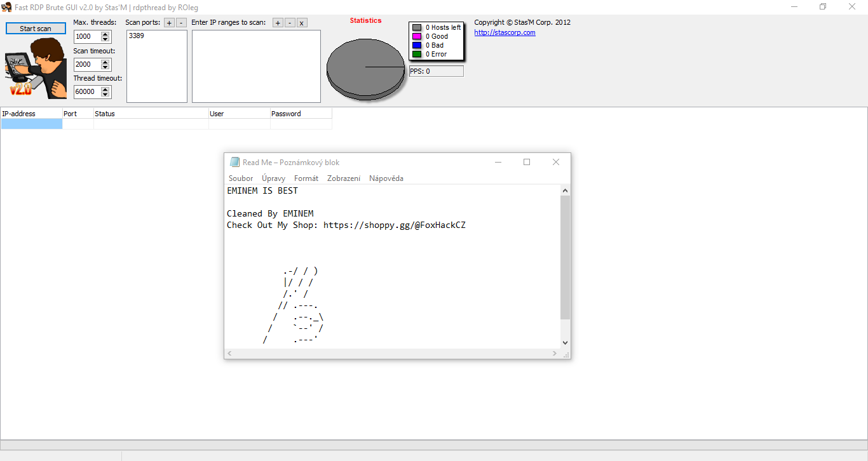Open the Úpravy menu in Notepad

coord(274,178)
